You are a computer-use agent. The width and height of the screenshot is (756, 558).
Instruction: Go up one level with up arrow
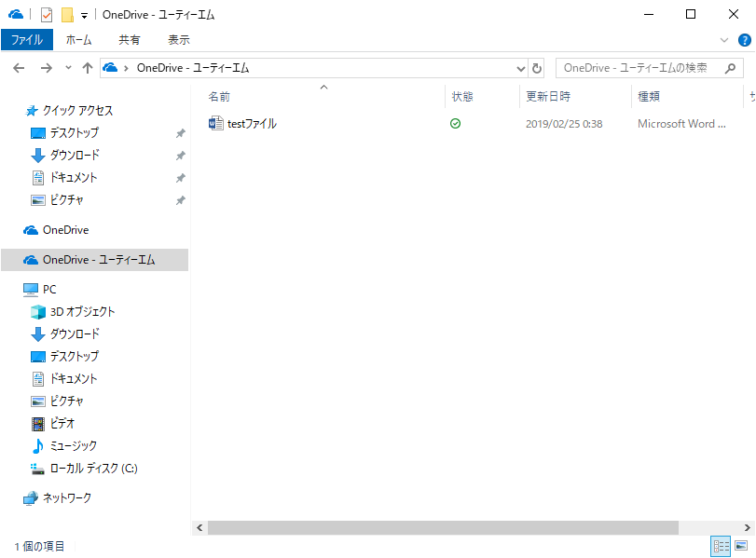click(x=88, y=68)
